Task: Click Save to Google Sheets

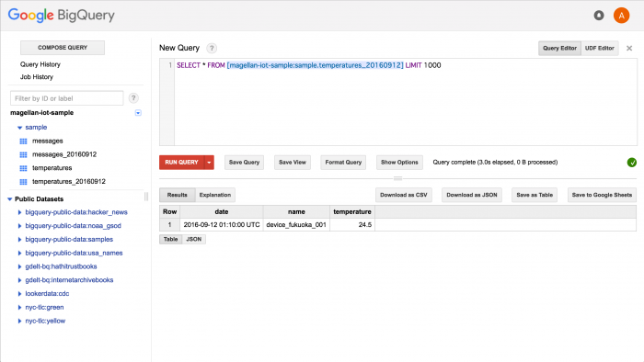Action: pos(602,195)
